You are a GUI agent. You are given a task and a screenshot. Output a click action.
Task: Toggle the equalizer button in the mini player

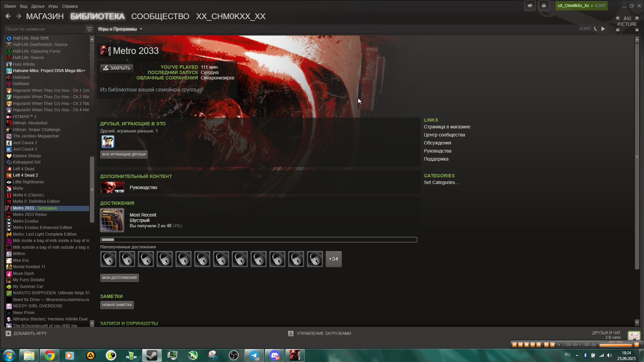click(x=552, y=345)
